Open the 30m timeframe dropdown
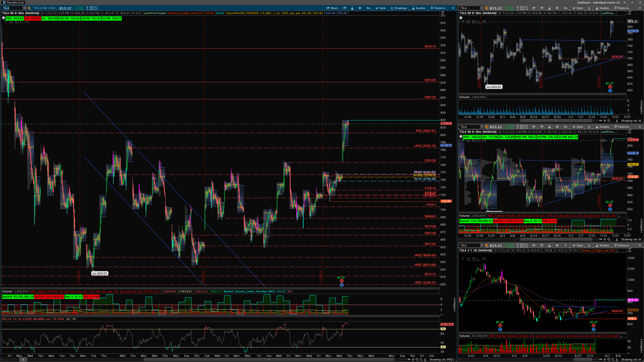This screenshot has height=362, width=644. (x=368, y=8)
